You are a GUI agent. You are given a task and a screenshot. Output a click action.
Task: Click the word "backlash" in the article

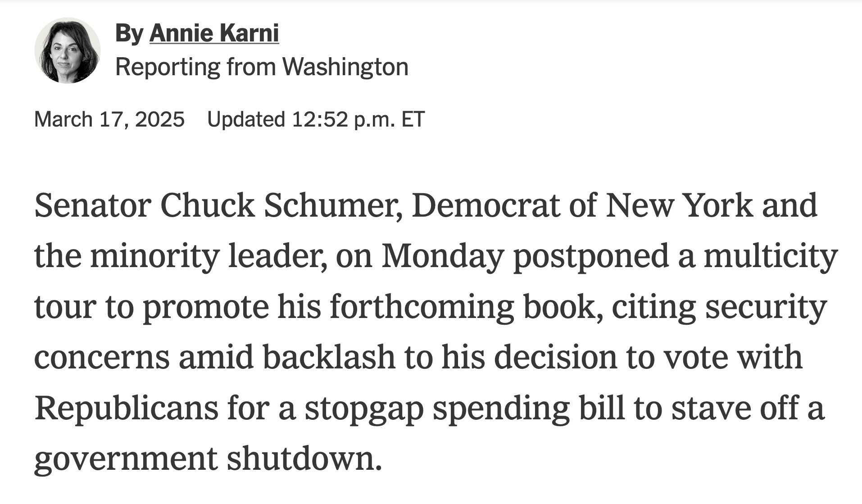point(329,357)
